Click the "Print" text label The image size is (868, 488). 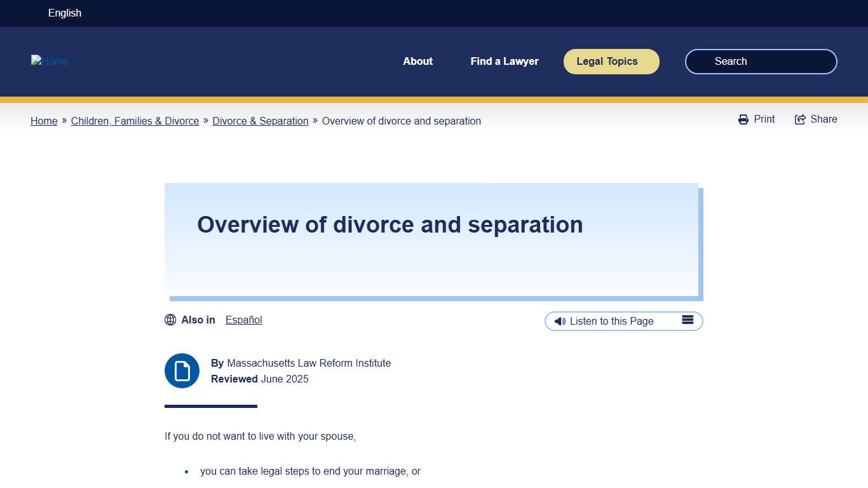764,119
